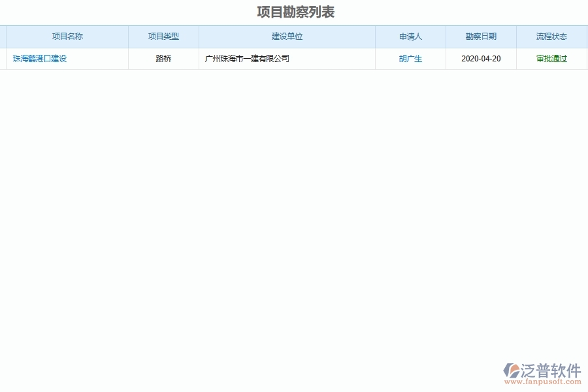Click the 流程状态 column header

[551, 37]
